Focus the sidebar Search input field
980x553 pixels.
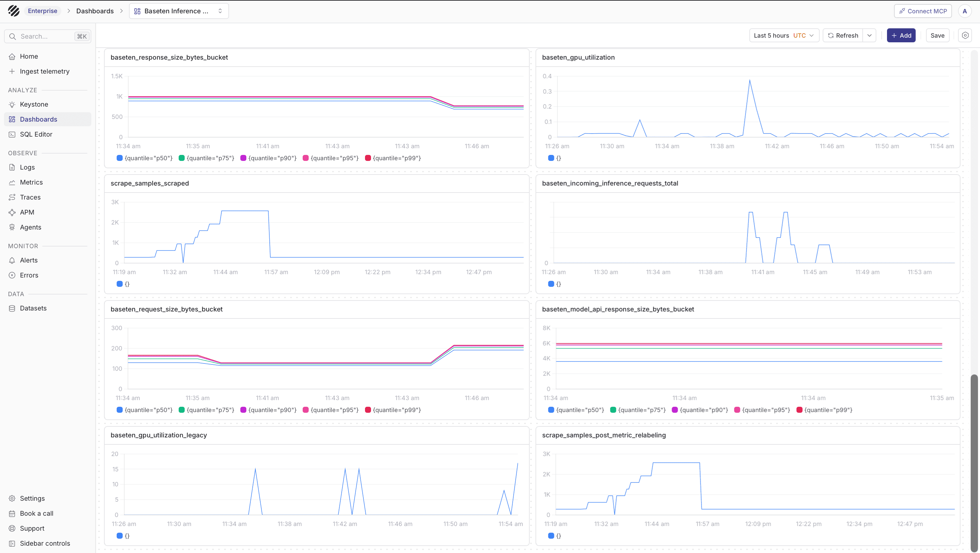click(x=48, y=36)
